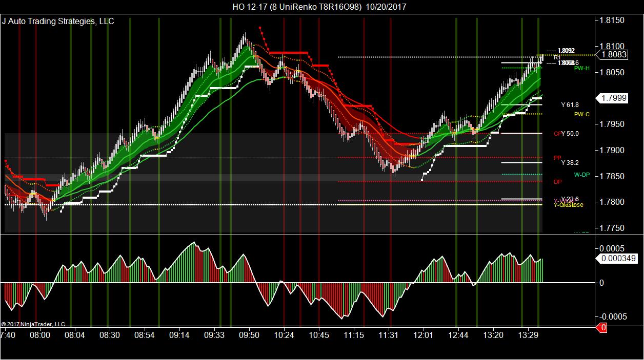Click the 2017 NinjaTrader, LLC copyright text

[x=33, y=324]
